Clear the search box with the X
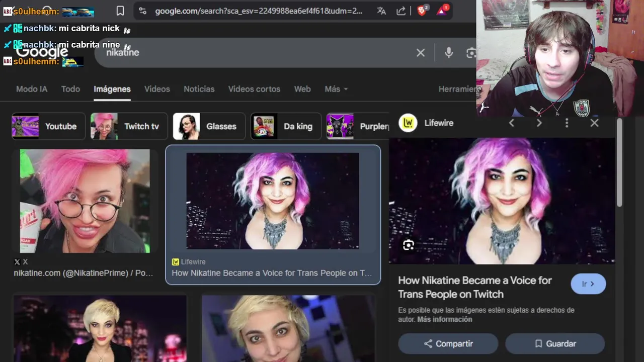 [421, 52]
